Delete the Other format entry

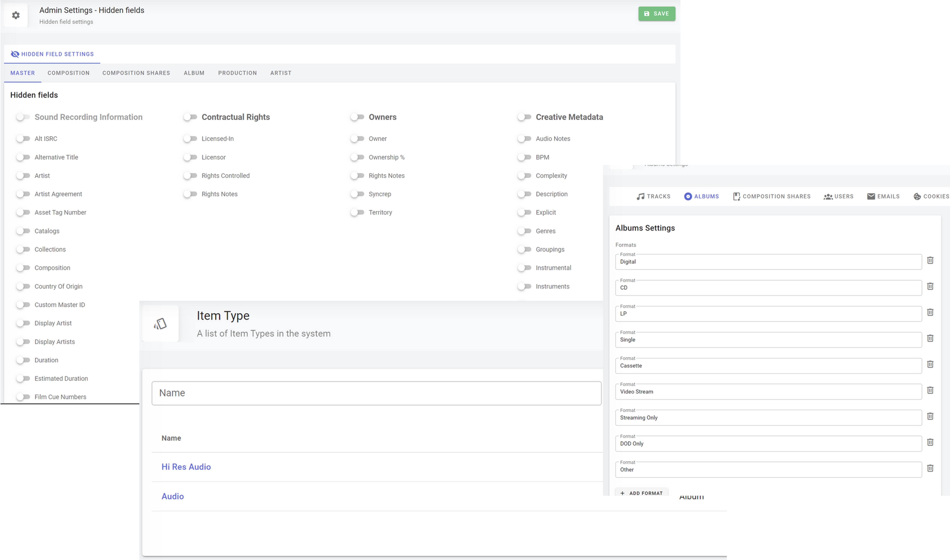click(x=930, y=468)
